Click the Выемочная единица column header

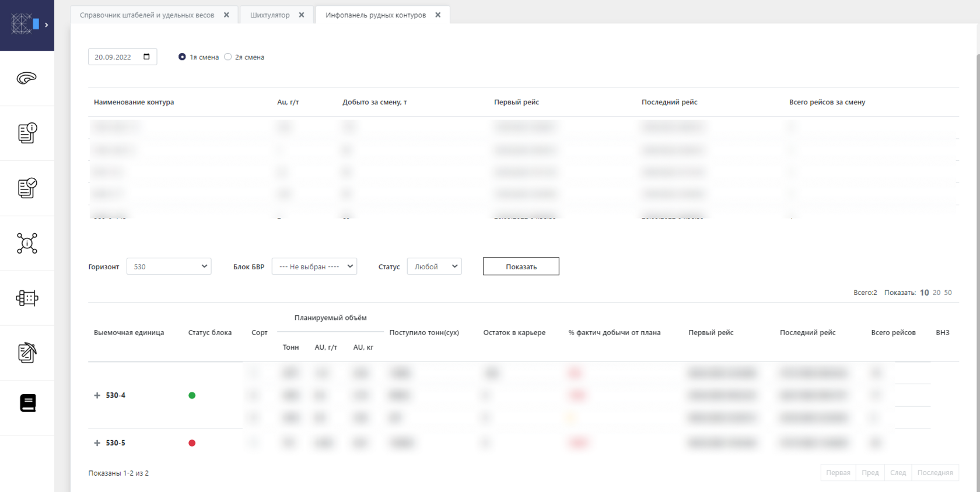pos(129,332)
